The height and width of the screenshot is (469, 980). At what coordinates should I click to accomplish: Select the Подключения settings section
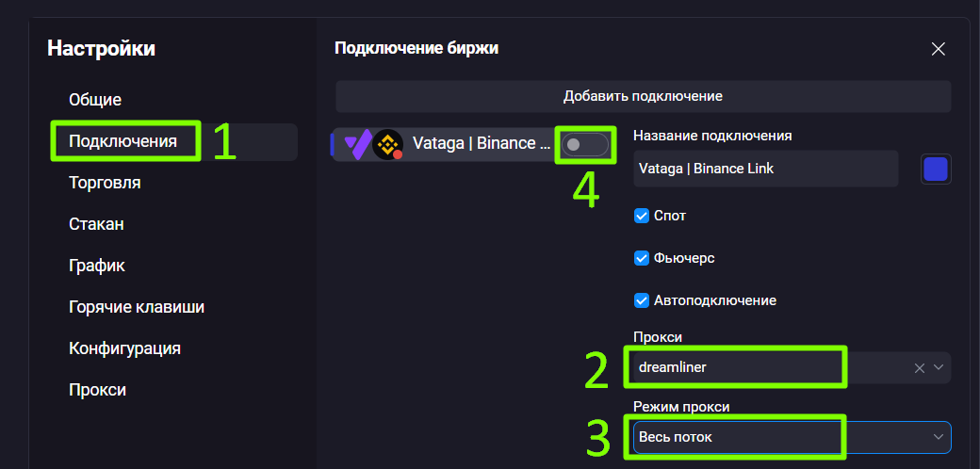pyautogui.click(x=123, y=142)
